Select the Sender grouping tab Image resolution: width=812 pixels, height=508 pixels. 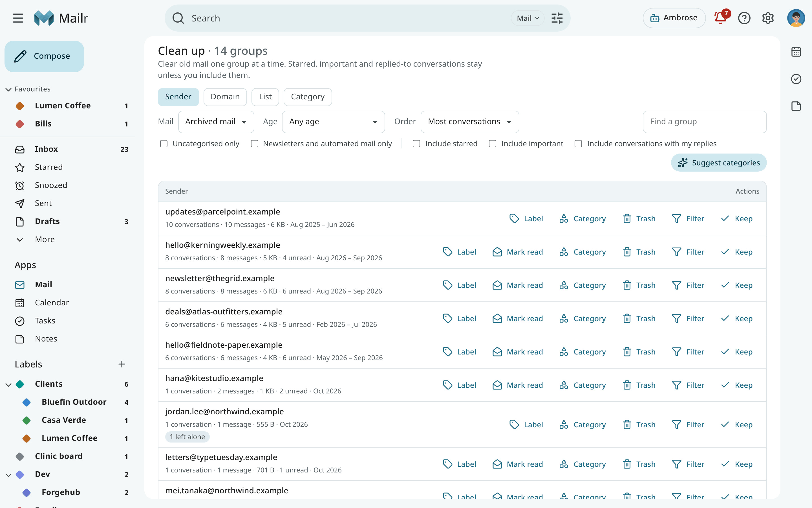pyautogui.click(x=178, y=97)
